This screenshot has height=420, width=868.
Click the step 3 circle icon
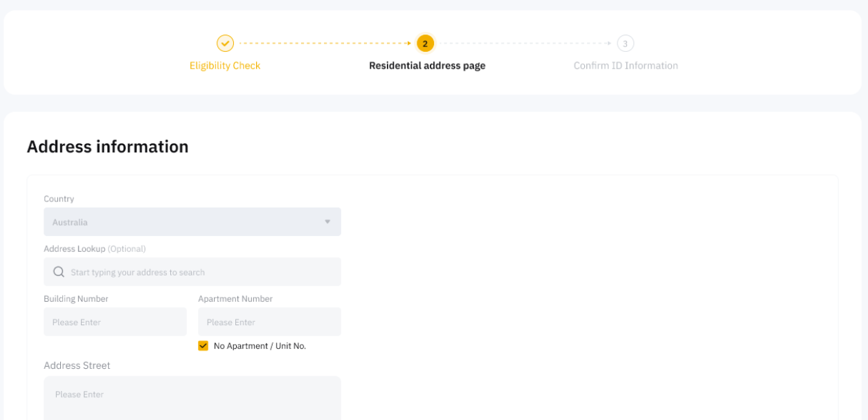click(625, 44)
